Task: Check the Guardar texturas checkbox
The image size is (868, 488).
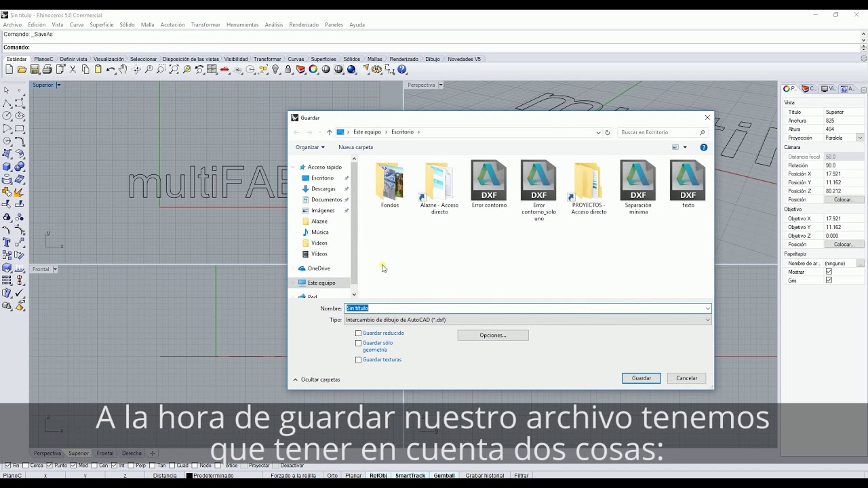Action: (x=359, y=360)
